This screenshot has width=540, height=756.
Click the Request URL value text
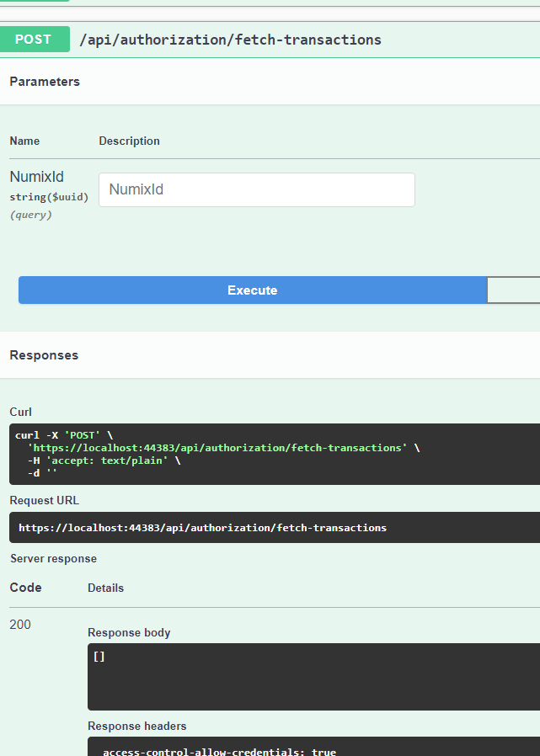click(x=203, y=528)
